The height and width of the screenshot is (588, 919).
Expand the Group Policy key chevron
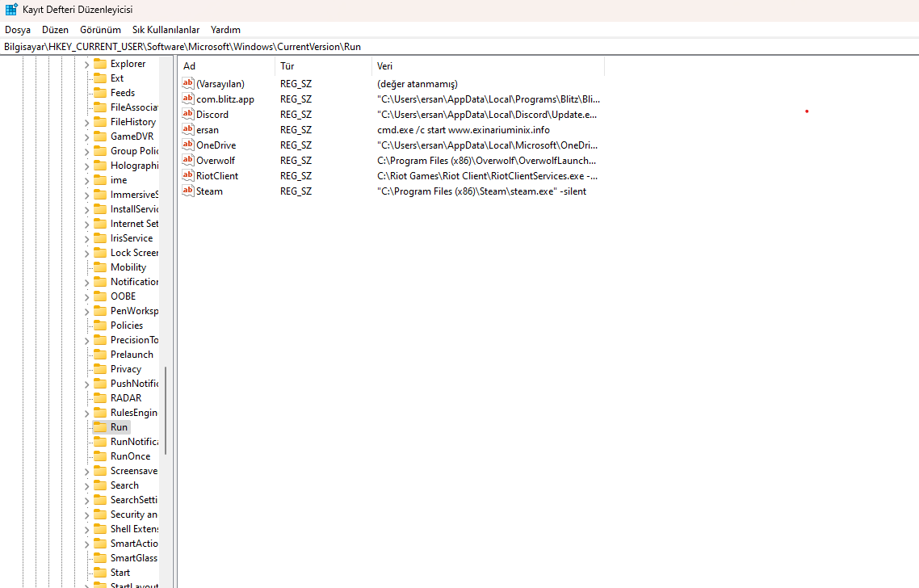[86, 151]
